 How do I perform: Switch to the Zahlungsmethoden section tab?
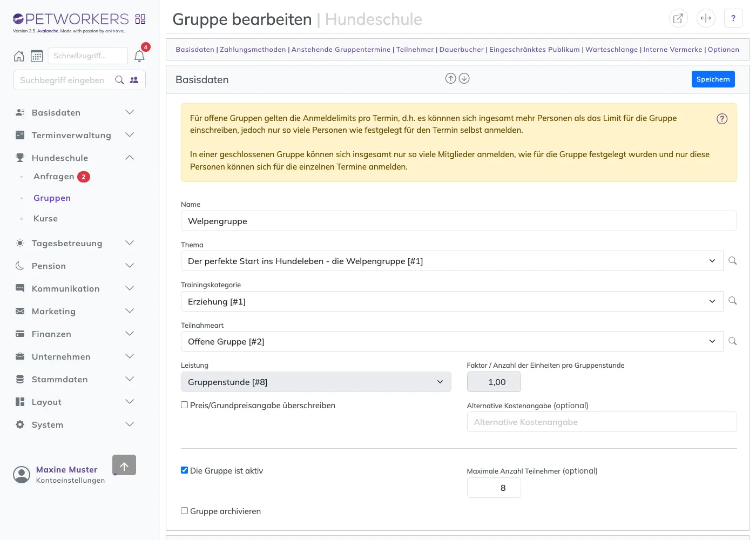[253, 50]
